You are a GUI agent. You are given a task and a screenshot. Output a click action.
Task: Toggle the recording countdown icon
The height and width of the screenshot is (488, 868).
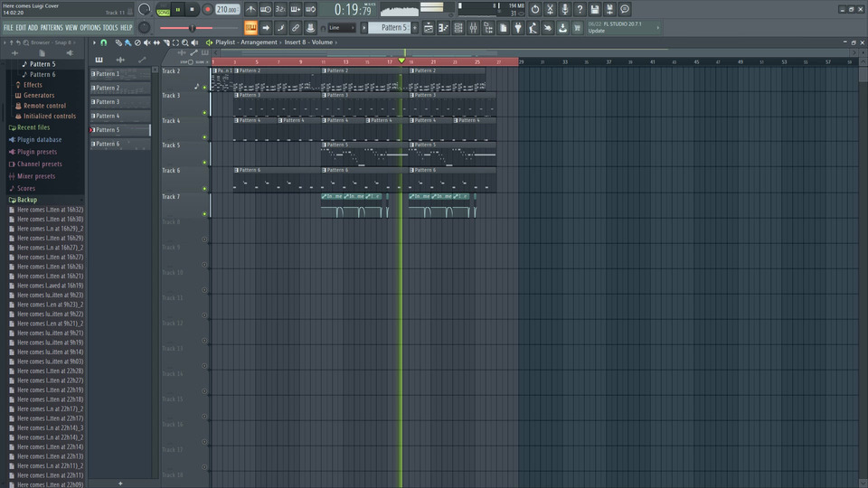coord(280,9)
